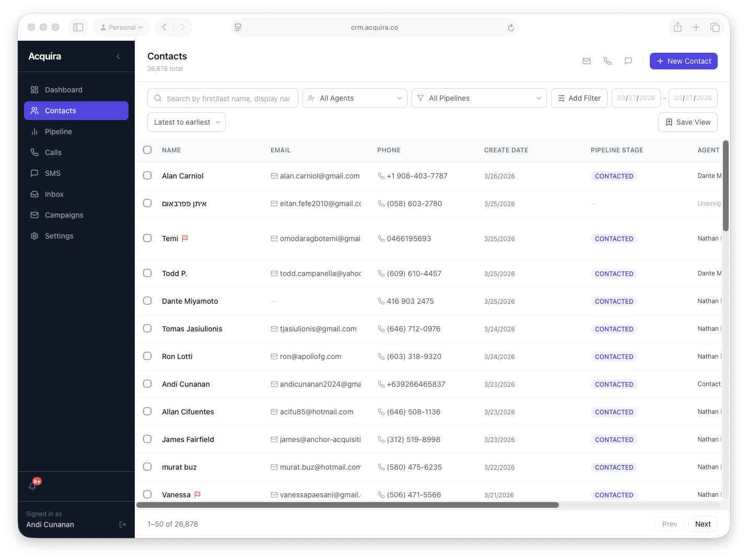Click the browser share icon
This screenshot has height=560, width=748.
click(x=677, y=27)
